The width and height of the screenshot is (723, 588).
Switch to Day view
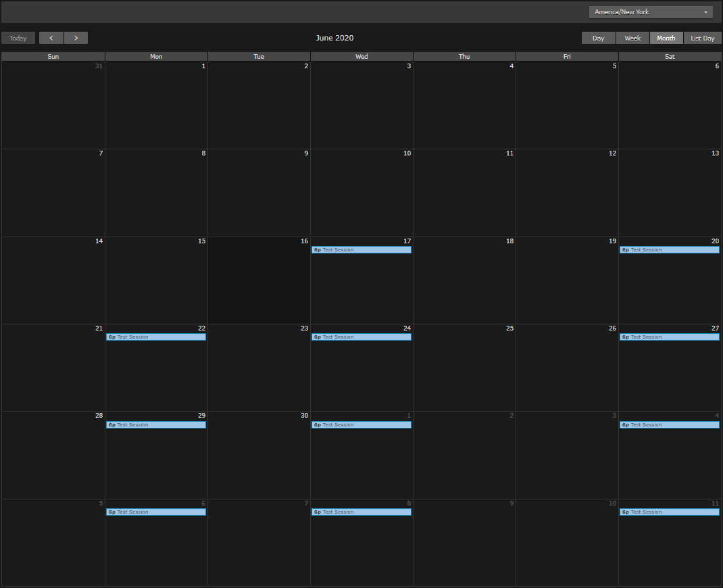598,38
